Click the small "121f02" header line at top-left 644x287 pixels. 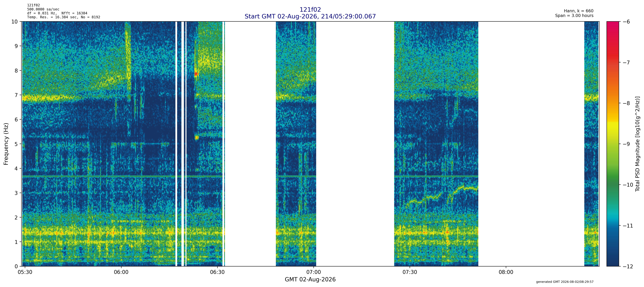coord(34,5)
